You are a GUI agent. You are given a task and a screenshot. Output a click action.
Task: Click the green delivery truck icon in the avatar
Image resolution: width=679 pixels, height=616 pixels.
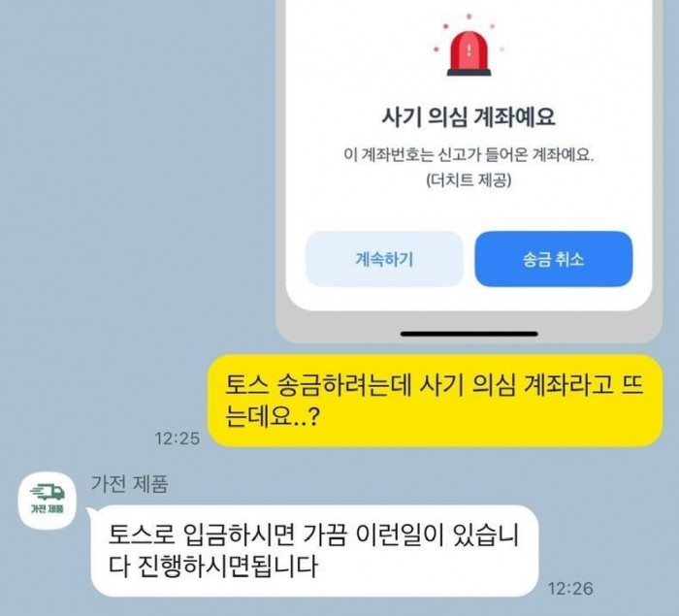tap(48, 492)
